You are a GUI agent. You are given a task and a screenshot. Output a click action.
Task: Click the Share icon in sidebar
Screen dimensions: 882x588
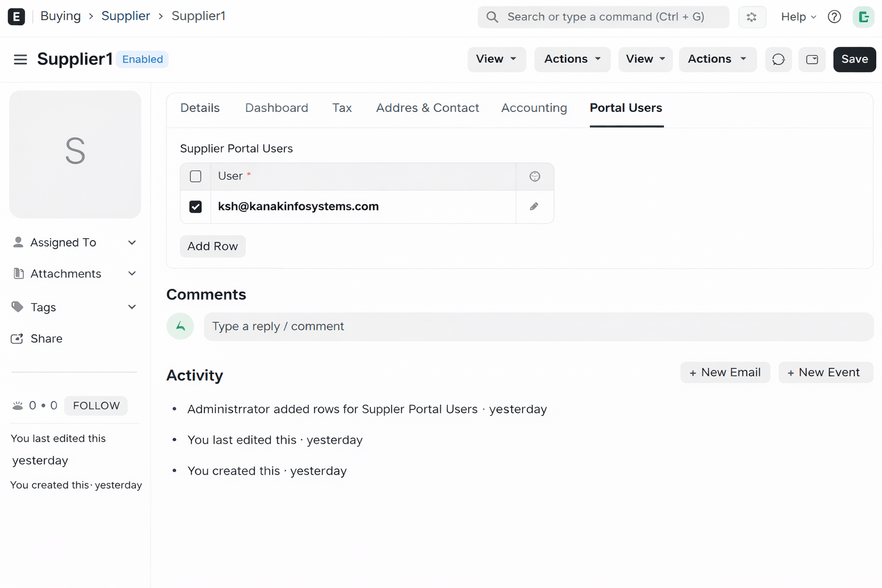point(17,339)
